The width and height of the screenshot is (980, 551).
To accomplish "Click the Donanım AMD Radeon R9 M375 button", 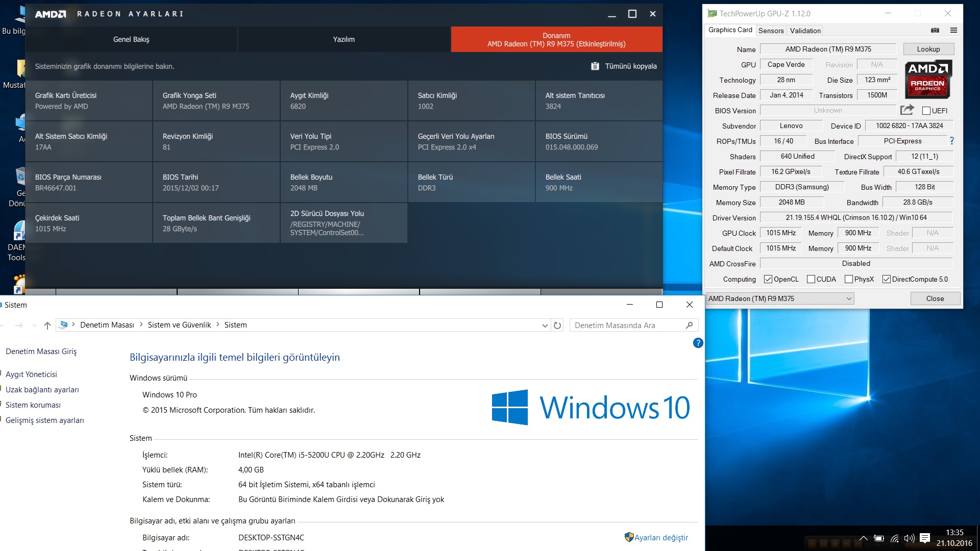I will (555, 40).
